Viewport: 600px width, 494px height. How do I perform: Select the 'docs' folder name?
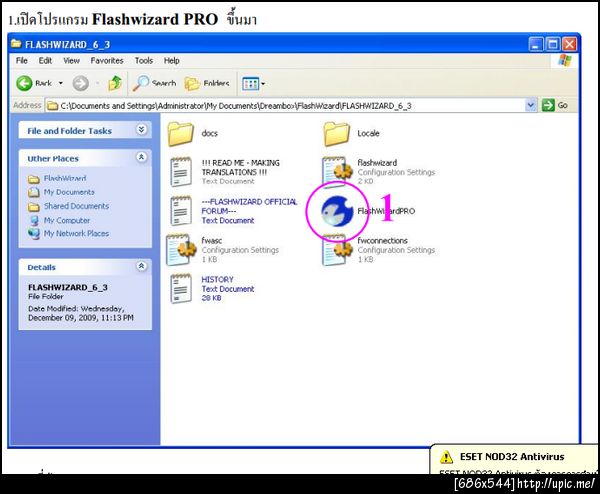point(209,134)
